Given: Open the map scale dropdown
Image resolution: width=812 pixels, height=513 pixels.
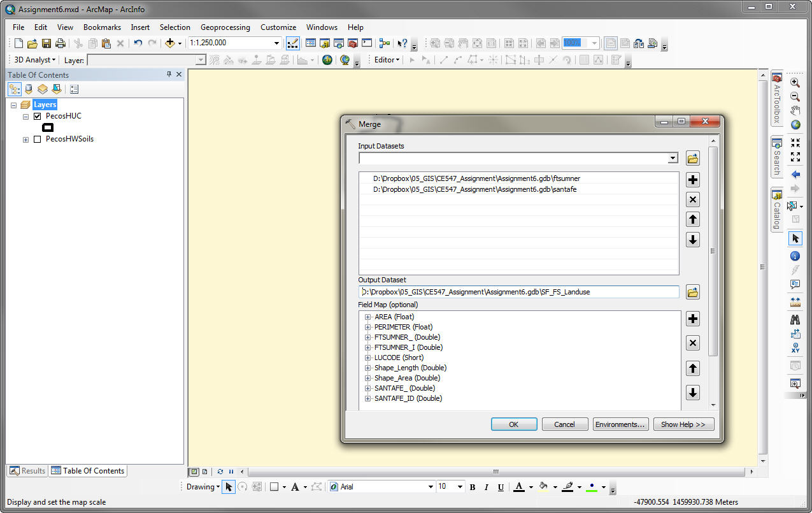Looking at the screenshot, I should [x=276, y=43].
